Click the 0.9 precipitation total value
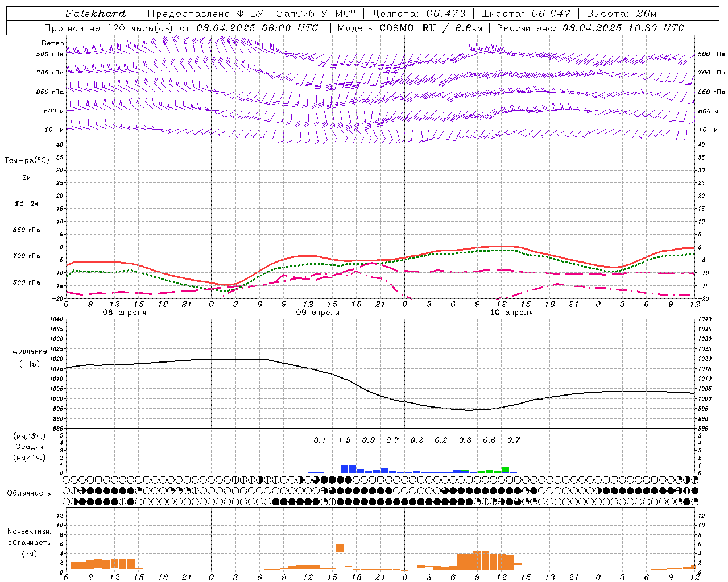The width and height of the screenshot is (728, 582). click(369, 440)
